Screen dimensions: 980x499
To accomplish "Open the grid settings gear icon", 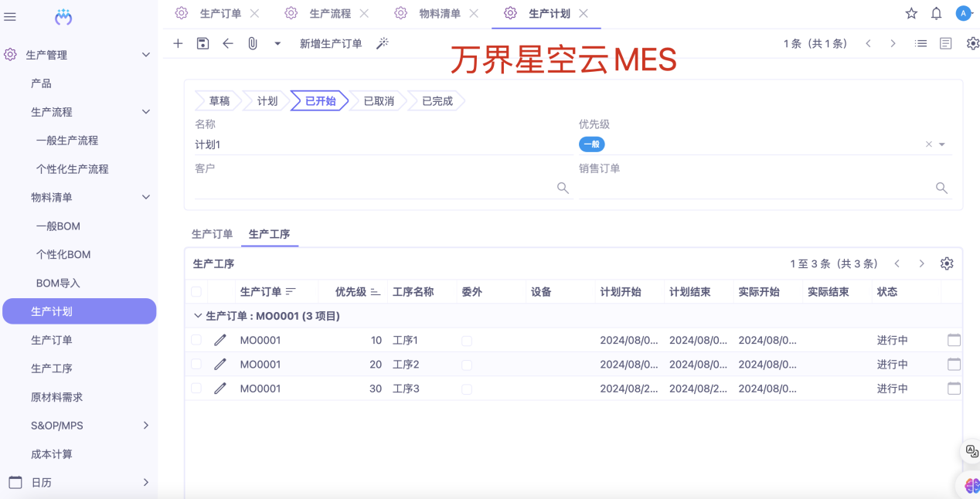I will [947, 263].
